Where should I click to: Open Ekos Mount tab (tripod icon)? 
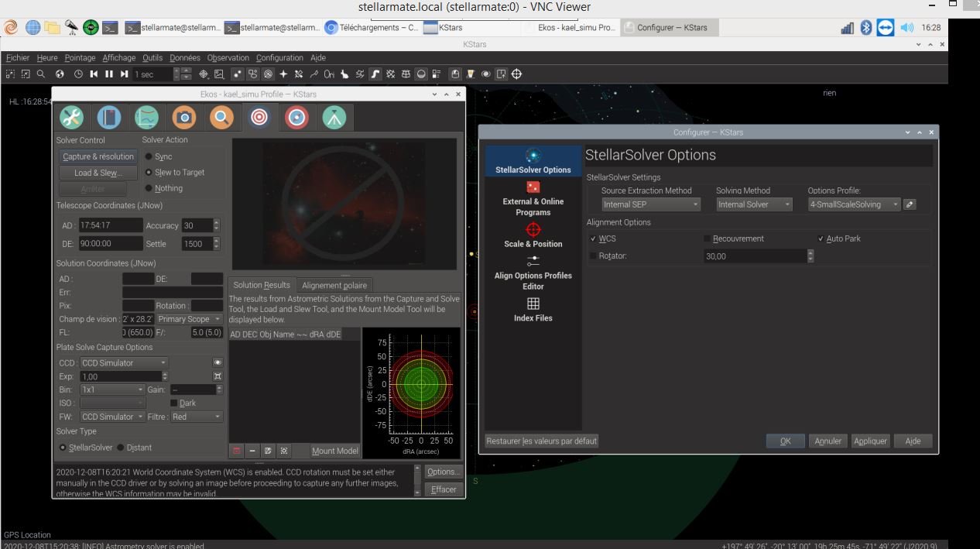[x=334, y=118]
